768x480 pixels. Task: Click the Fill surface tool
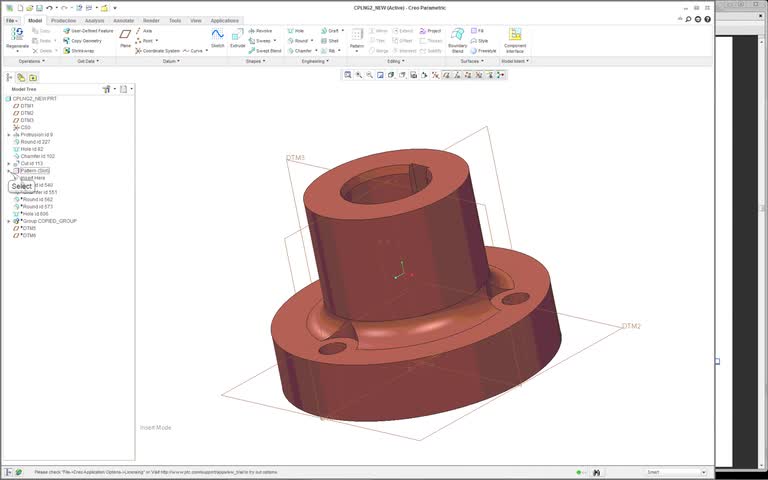[x=477, y=31]
